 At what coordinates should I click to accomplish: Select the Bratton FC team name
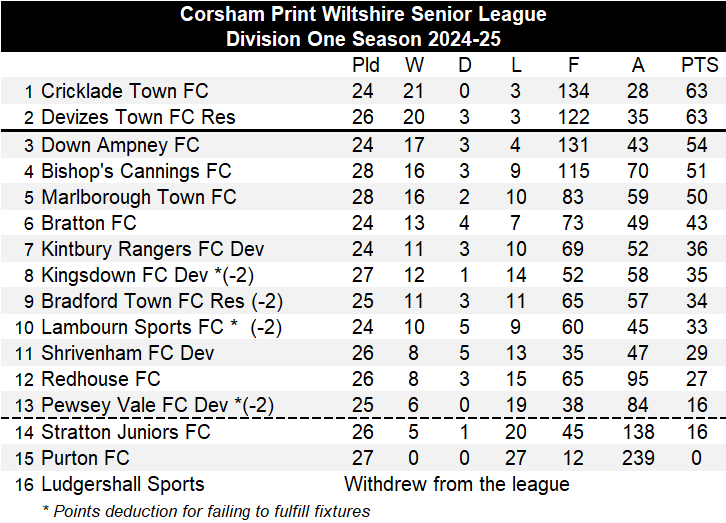point(89,223)
